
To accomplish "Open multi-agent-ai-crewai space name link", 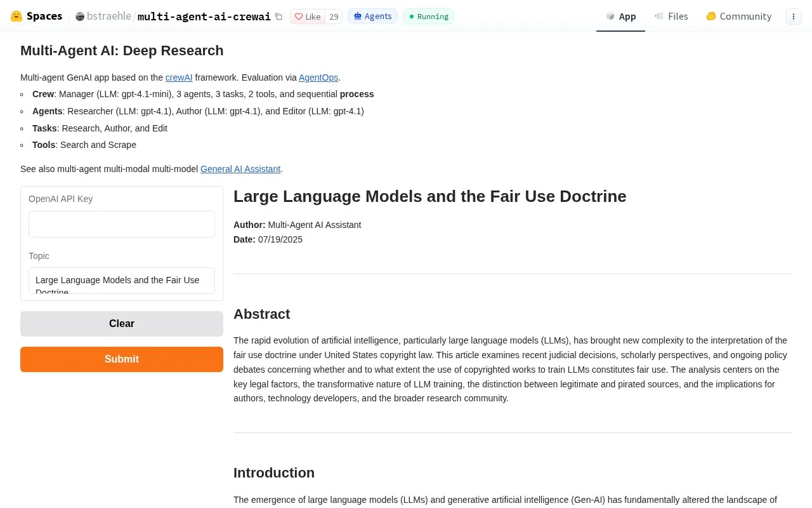I will [204, 17].
